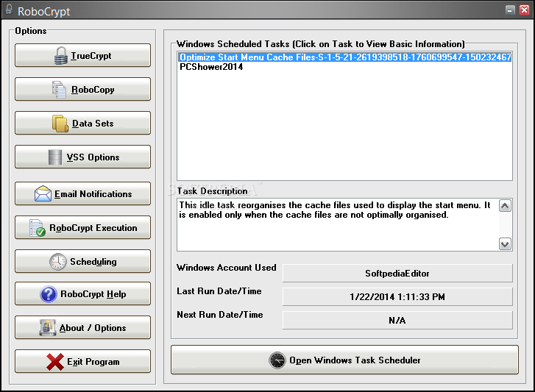Open VSS Options
This screenshot has width=535, height=392.
[82, 157]
